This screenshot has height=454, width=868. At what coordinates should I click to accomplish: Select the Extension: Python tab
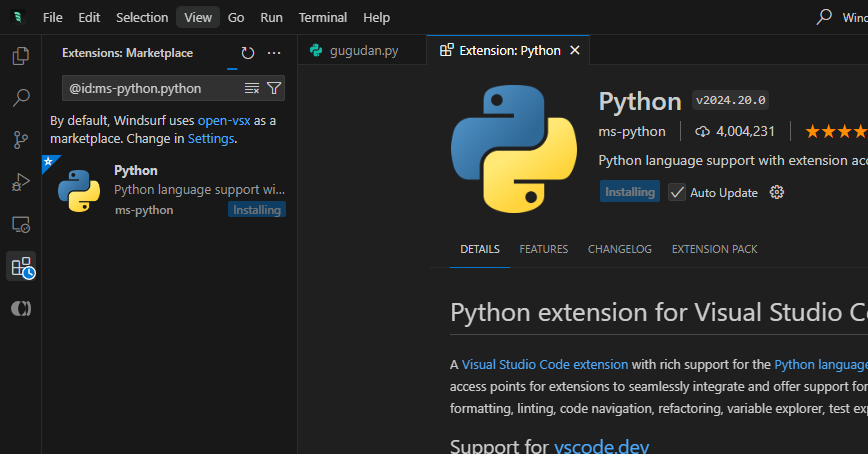pos(508,50)
